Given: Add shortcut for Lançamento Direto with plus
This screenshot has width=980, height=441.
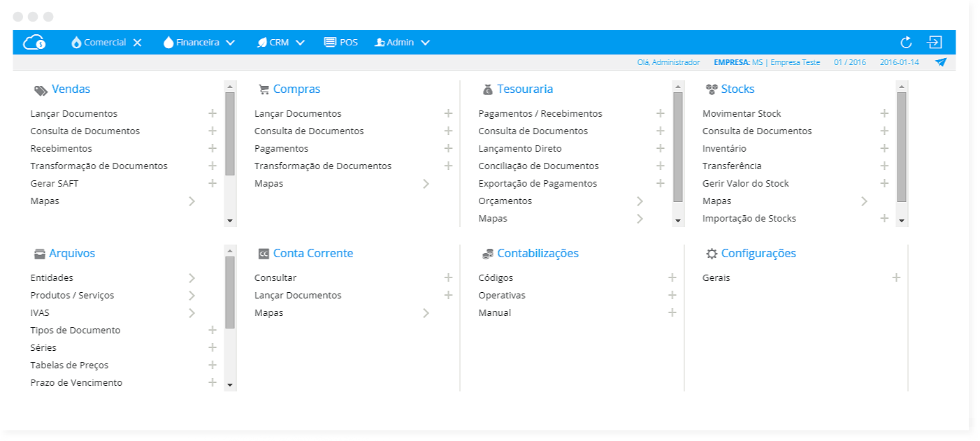Looking at the screenshot, I should click(x=660, y=148).
